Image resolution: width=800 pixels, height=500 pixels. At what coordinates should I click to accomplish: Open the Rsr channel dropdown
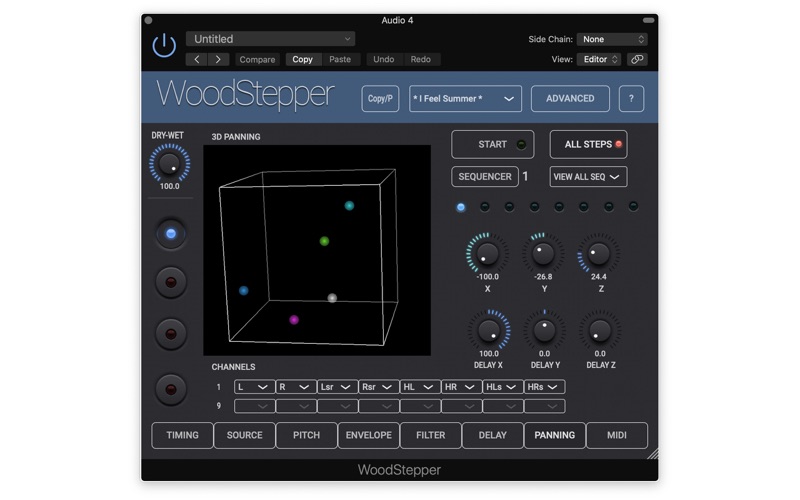[379, 387]
